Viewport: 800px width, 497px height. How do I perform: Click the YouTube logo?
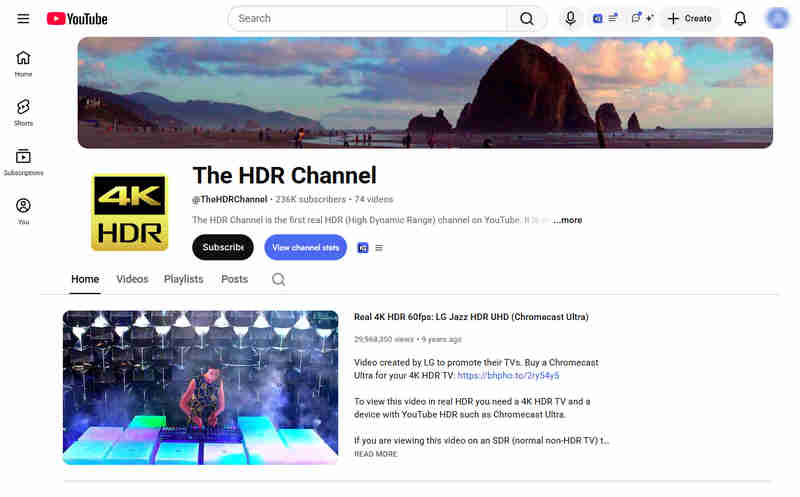77,19
